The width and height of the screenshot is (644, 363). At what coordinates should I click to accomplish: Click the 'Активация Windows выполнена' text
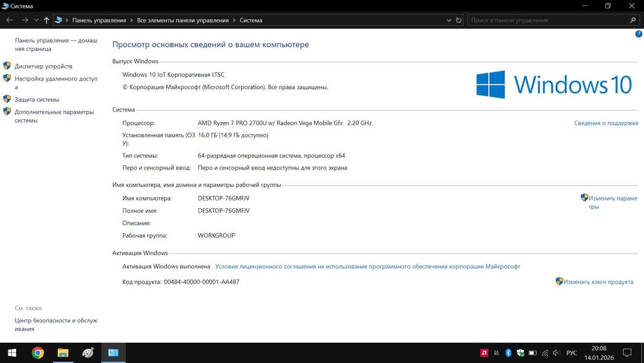166,266
